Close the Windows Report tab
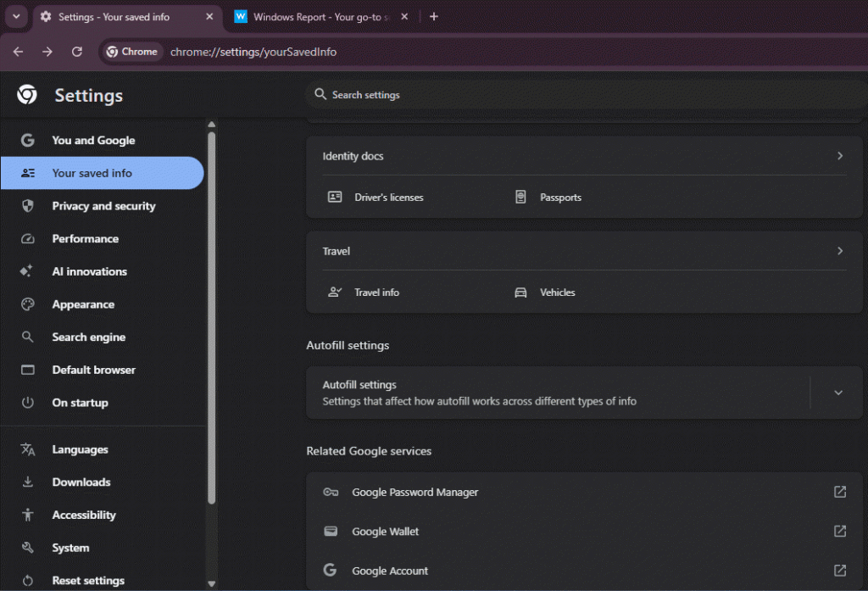Screen dimensions: 868x591 click(404, 17)
